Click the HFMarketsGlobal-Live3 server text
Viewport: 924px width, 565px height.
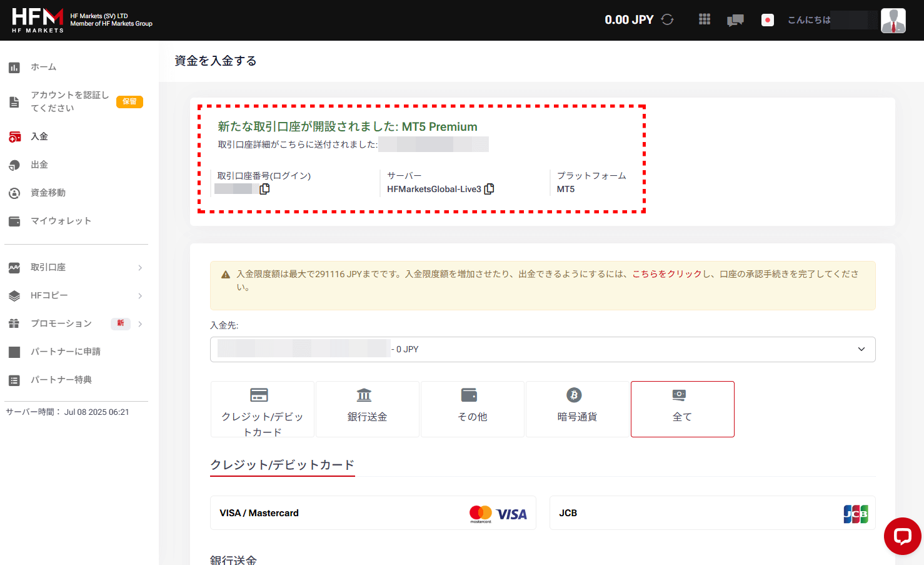[x=434, y=189]
